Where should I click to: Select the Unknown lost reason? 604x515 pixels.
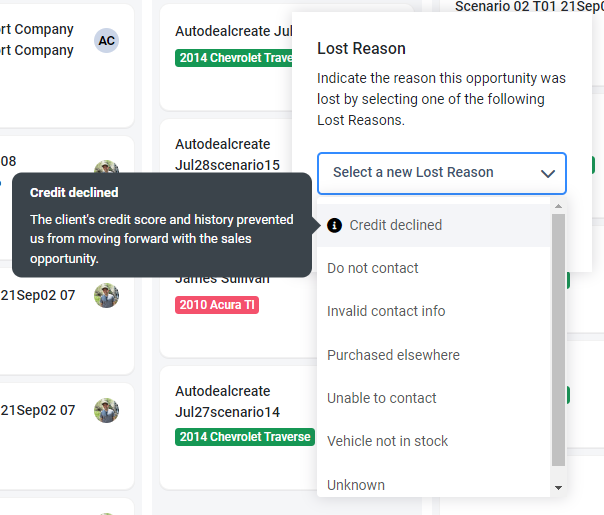click(434, 485)
